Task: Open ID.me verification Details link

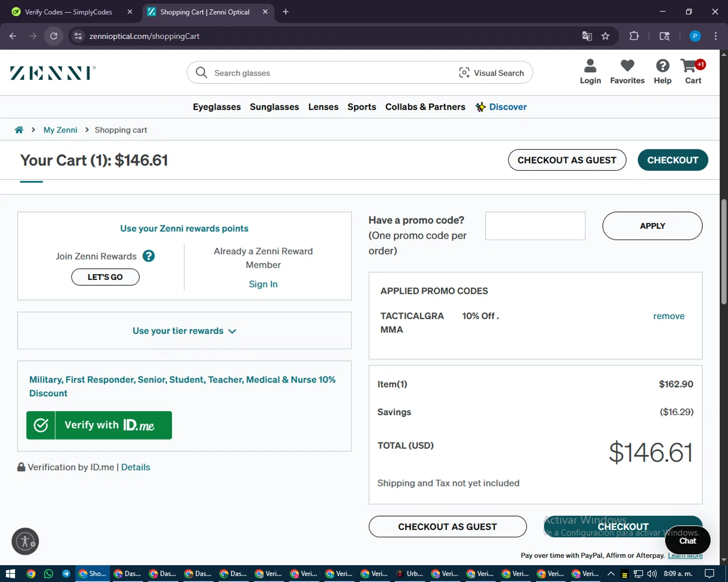Action: (x=135, y=467)
